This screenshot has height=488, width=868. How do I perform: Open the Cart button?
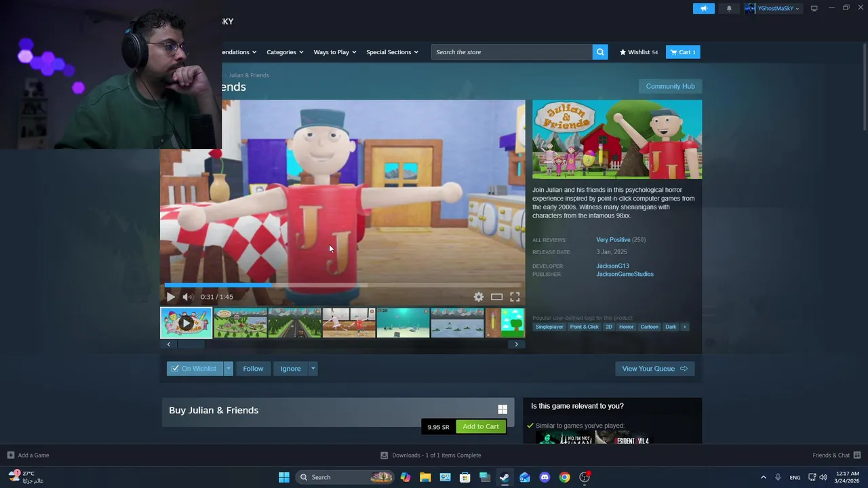point(683,52)
